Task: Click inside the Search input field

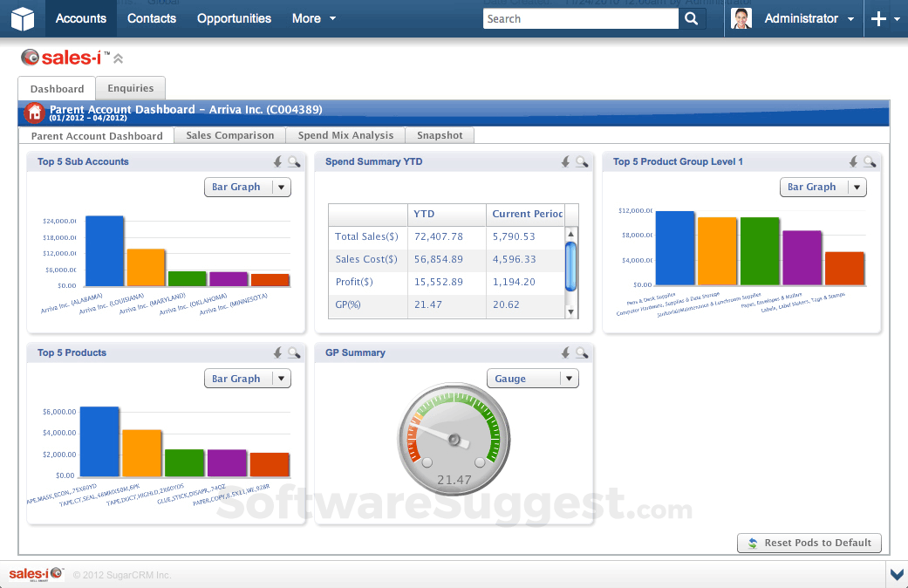Action: coord(580,18)
